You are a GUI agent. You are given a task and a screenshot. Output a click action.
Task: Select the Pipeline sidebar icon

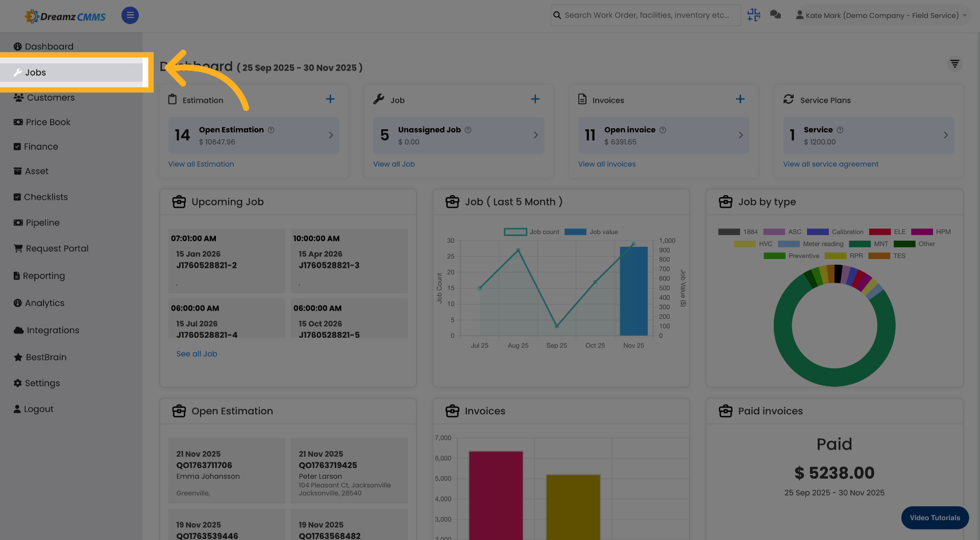pyautogui.click(x=17, y=222)
